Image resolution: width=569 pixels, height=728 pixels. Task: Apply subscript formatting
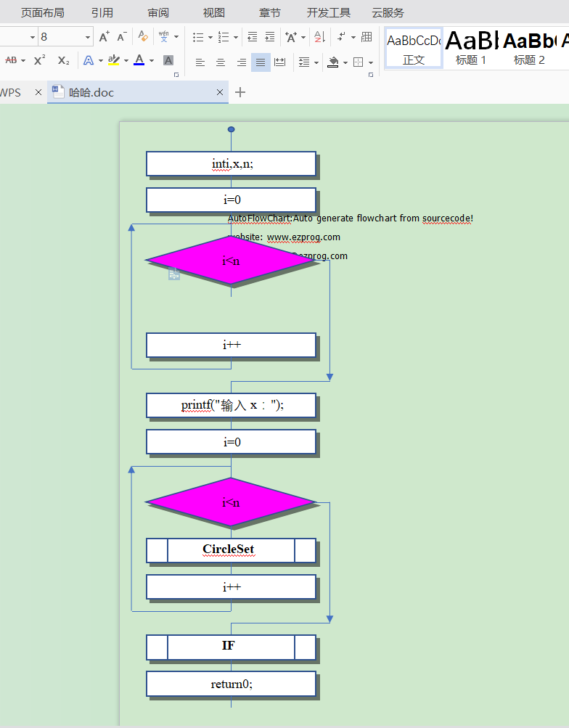click(x=64, y=60)
